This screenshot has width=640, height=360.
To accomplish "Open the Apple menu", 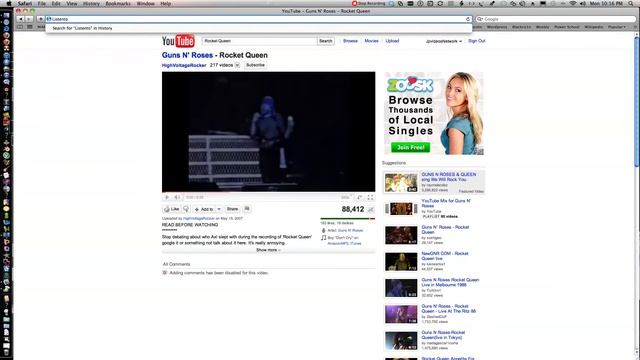I will [9, 3].
